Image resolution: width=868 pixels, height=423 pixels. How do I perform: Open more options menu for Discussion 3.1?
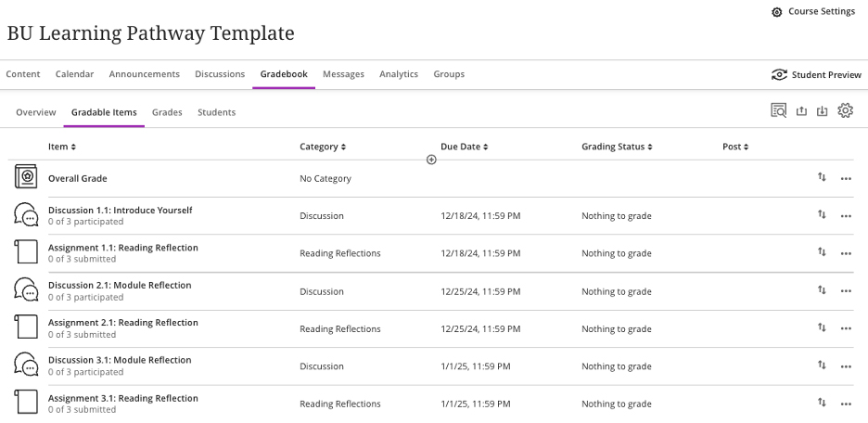pos(846,366)
